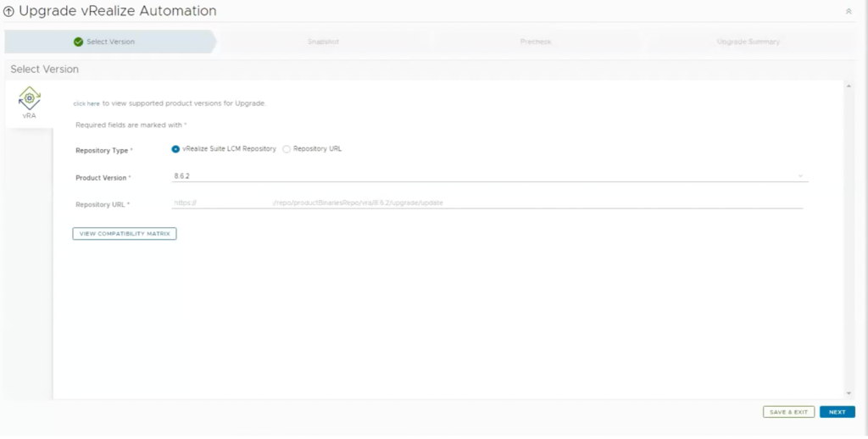The width and height of the screenshot is (868, 439).
Task: Click View Compatibility Matrix button
Action: (x=125, y=234)
